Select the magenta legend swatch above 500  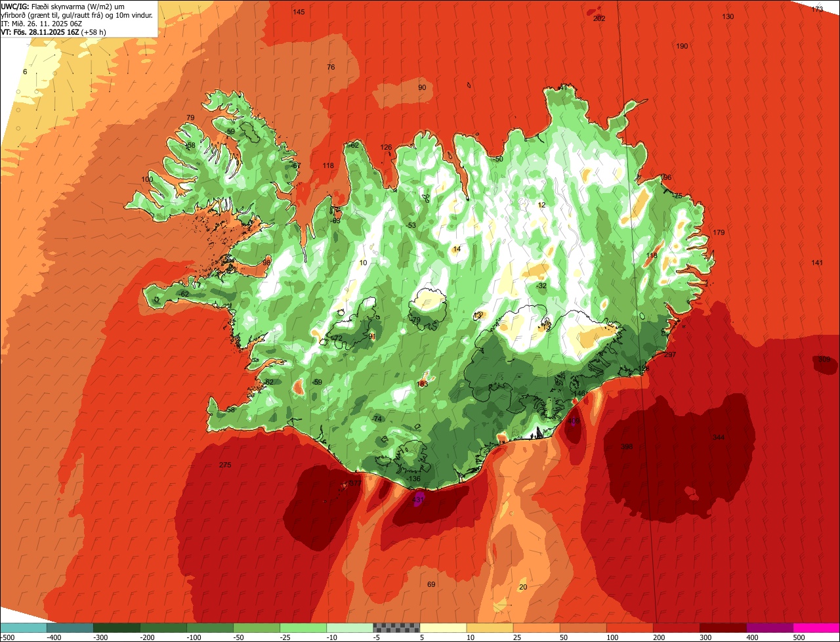click(x=816, y=628)
